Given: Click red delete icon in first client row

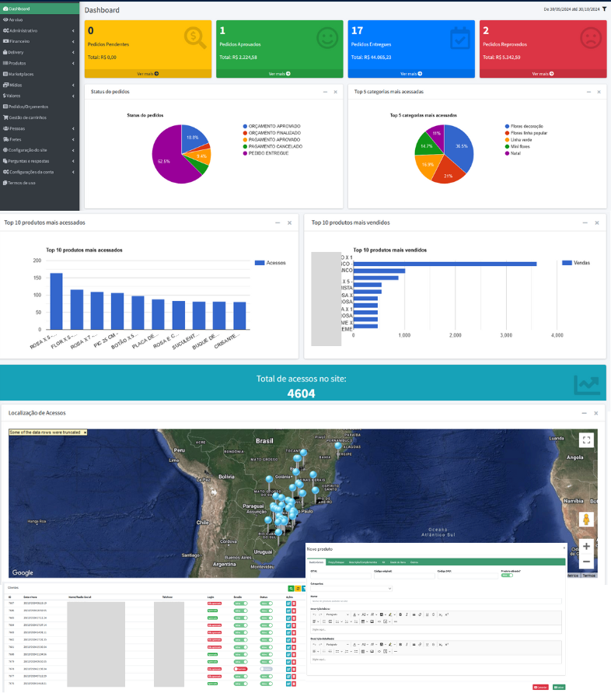Looking at the screenshot, I should pos(294,603).
